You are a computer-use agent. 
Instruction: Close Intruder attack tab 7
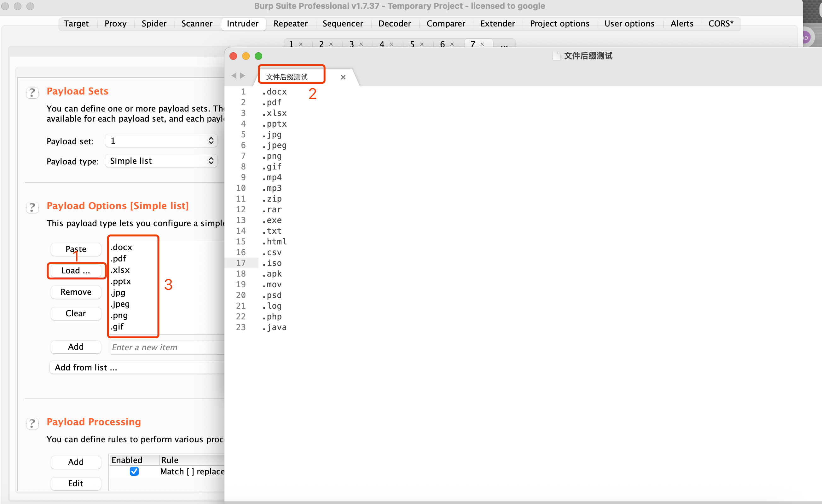coord(482,44)
